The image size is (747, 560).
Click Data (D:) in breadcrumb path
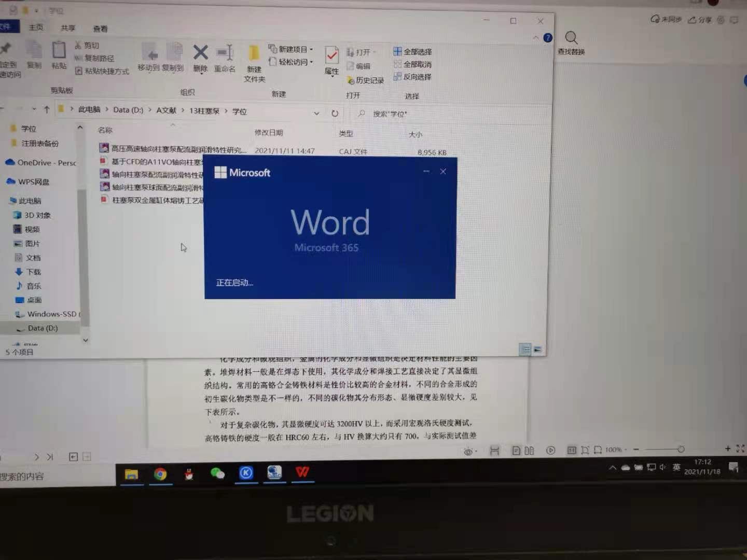point(128,110)
